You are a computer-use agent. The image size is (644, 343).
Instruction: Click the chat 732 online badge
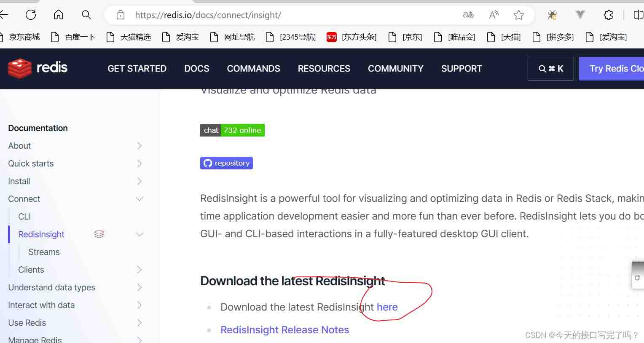232,130
